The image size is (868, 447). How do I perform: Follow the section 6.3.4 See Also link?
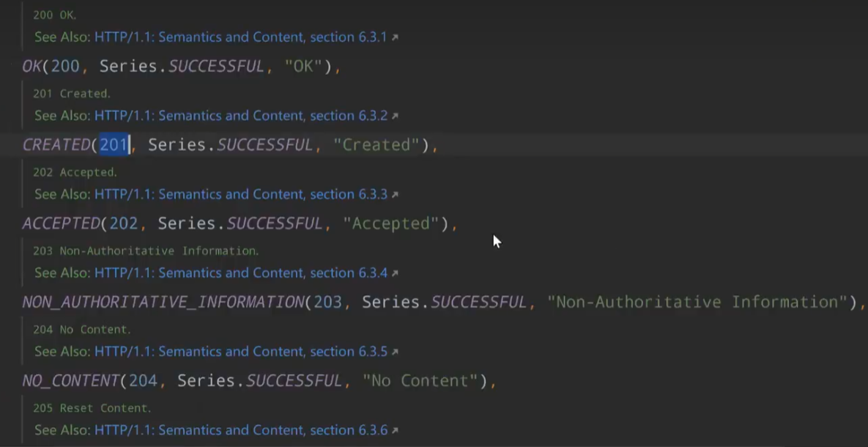coord(240,273)
